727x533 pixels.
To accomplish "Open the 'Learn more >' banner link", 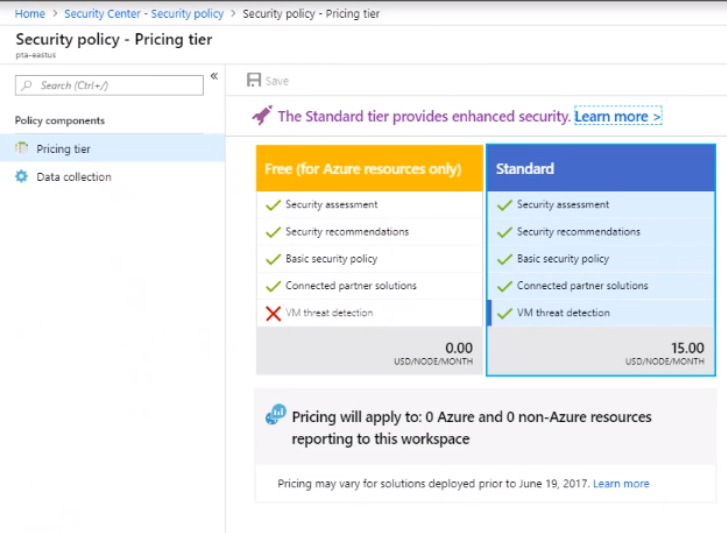I will pyautogui.click(x=617, y=116).
